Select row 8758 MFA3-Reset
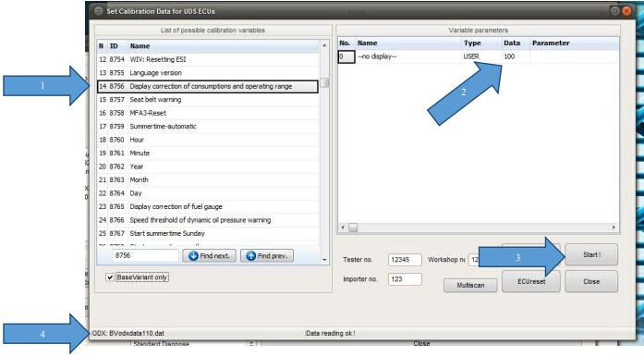 208,113
